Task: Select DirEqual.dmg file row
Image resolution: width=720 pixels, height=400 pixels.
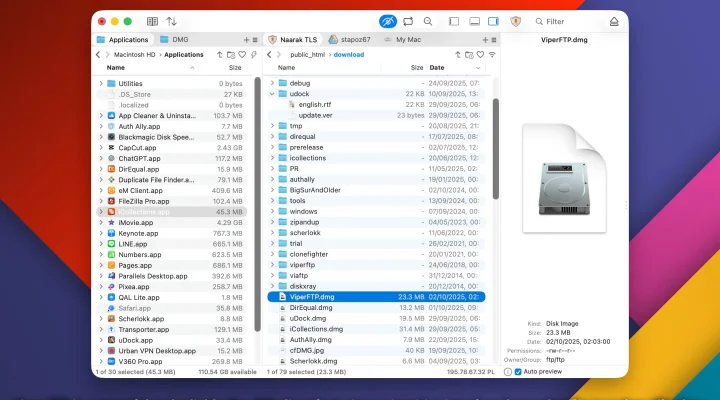Action: [x=376, y=308]
